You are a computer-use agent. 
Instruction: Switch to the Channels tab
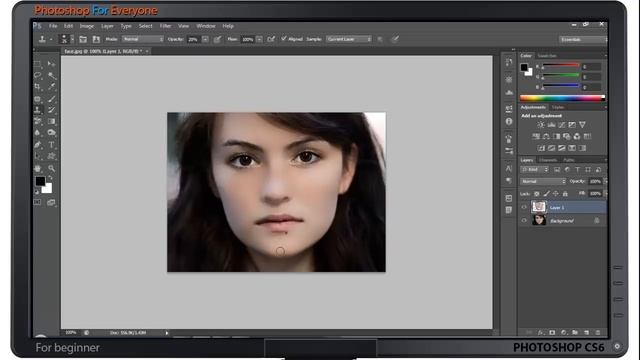click(548, 160)
